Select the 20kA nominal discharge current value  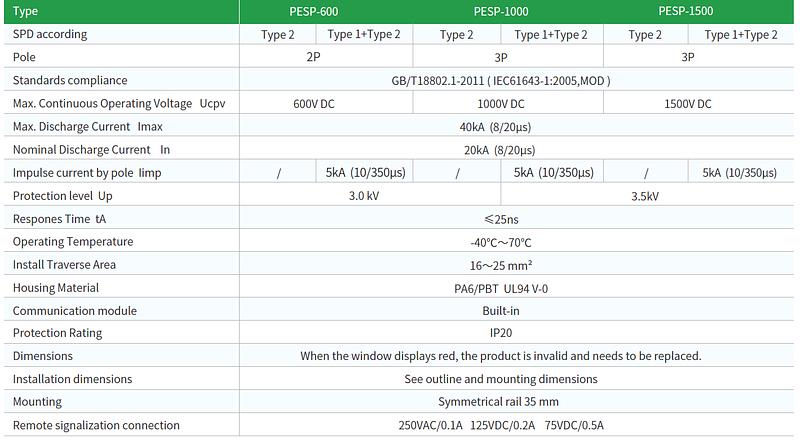500,150
